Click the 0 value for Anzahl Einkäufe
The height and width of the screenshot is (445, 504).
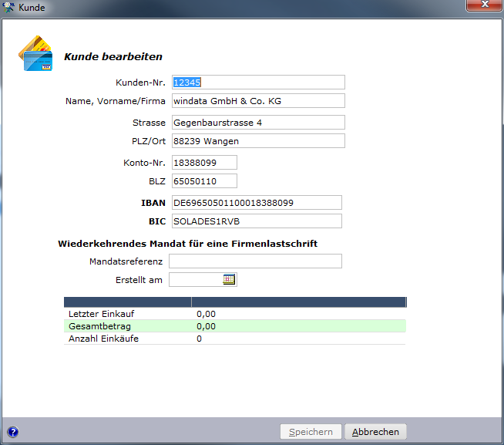(200, 339)
